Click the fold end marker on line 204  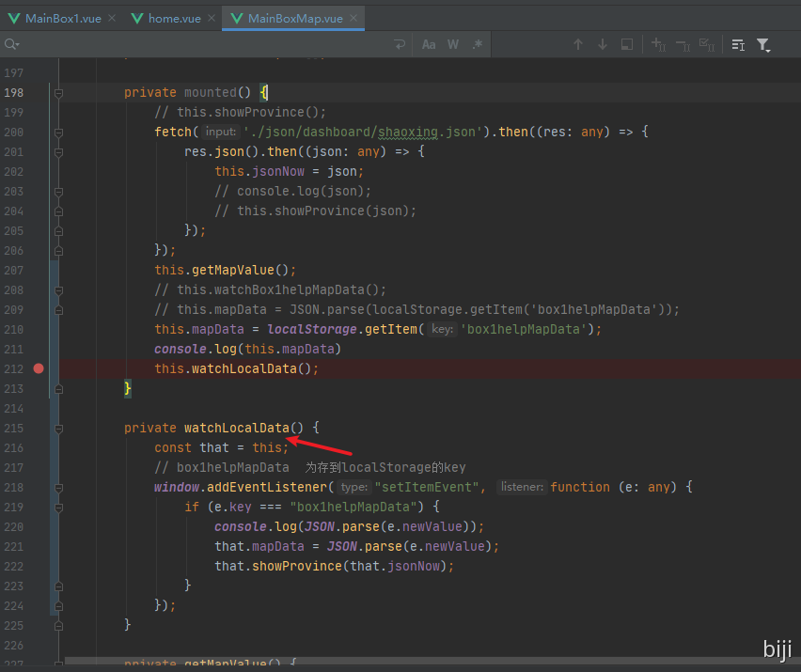(x=58, y=211)
